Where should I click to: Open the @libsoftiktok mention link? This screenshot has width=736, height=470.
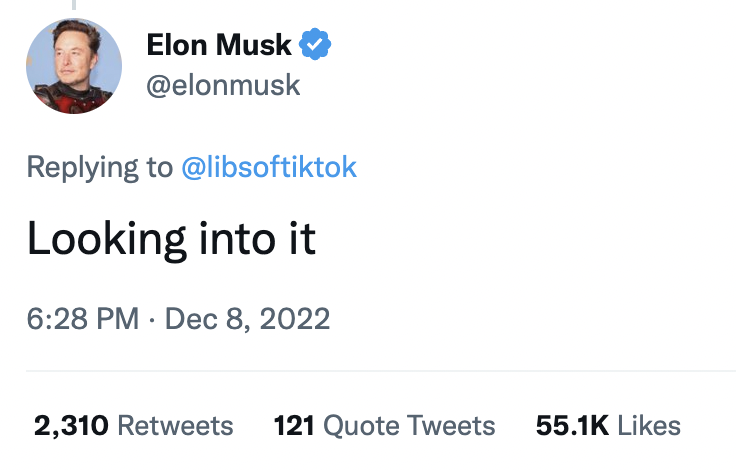pyautogui.click(x=269, y=167)
